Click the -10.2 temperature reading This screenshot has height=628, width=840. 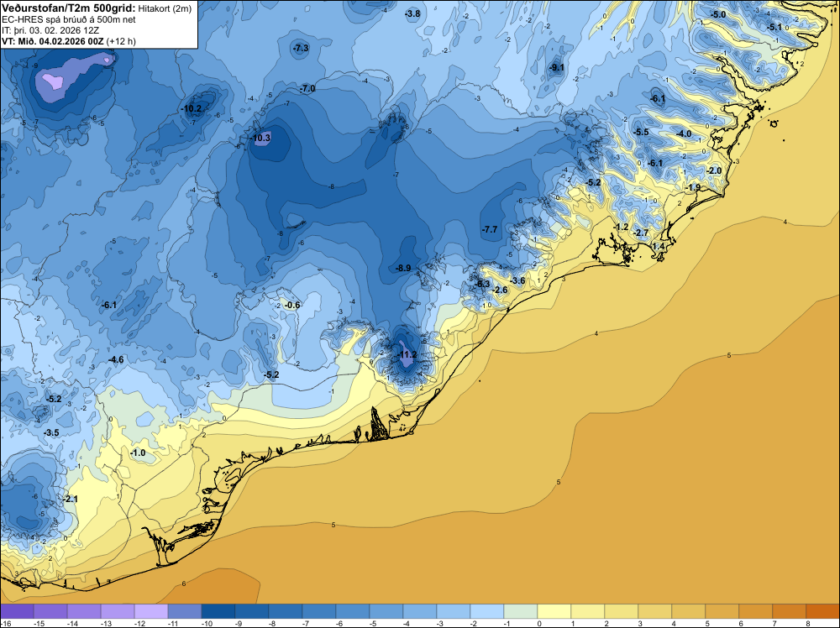(192, 108)
